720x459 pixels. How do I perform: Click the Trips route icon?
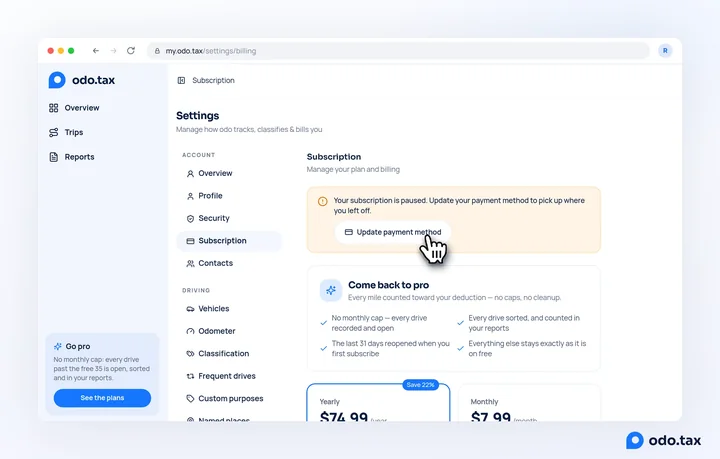pos(54,132)
